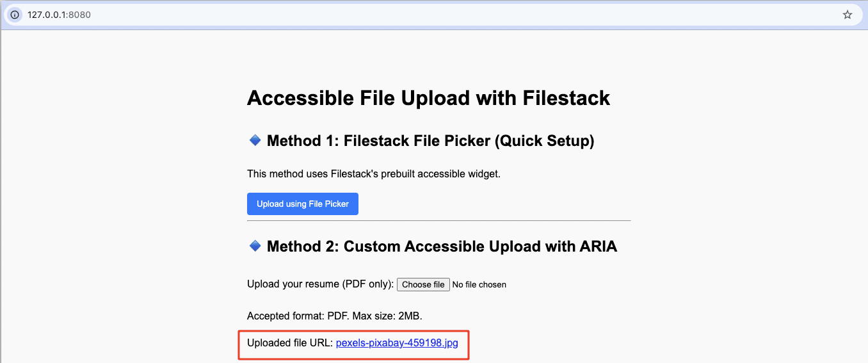Click the Method 2 Custom Accessible Upload heading
Image resolution: width=868 pixels, height=363 pixels.
click(x=442, y=246)
